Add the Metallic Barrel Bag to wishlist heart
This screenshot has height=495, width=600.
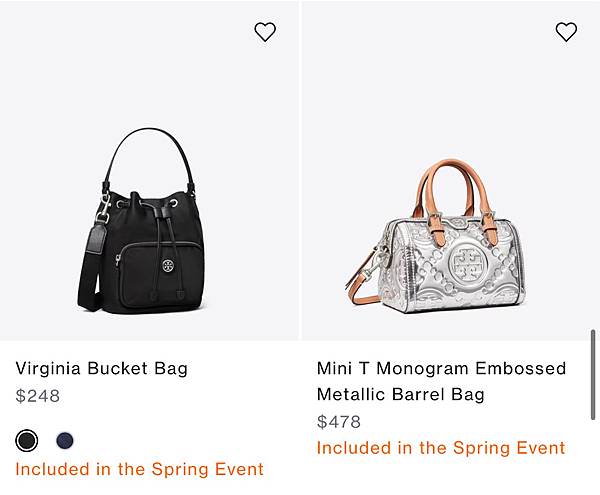(x=566, y=32)
